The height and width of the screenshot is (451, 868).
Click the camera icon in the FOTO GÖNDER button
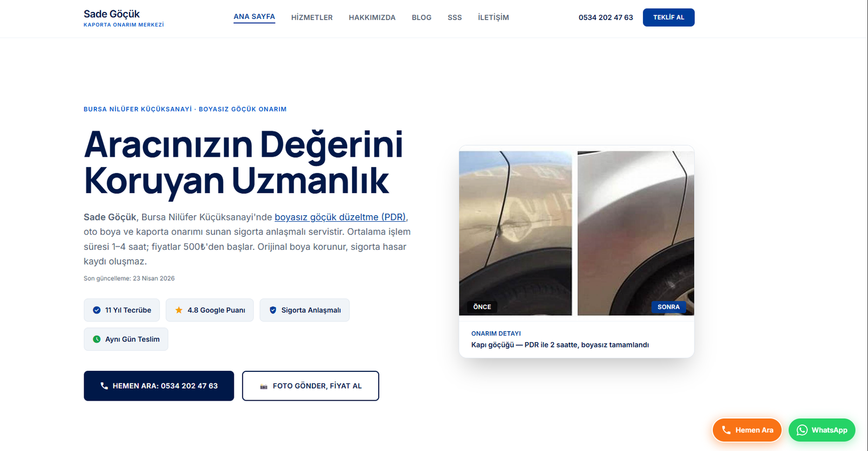[x=264, y=386]
